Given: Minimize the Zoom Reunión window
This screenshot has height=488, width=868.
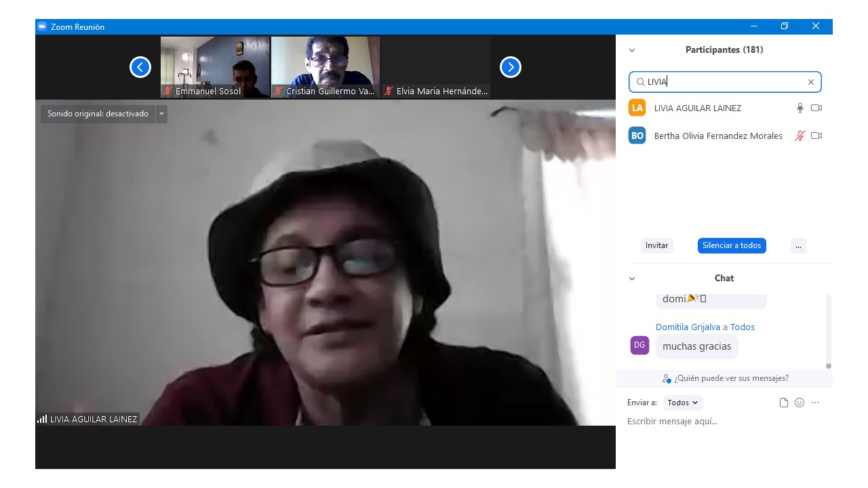Looking at the screenshot, I should pyautogui.click(x=754, y=26).
